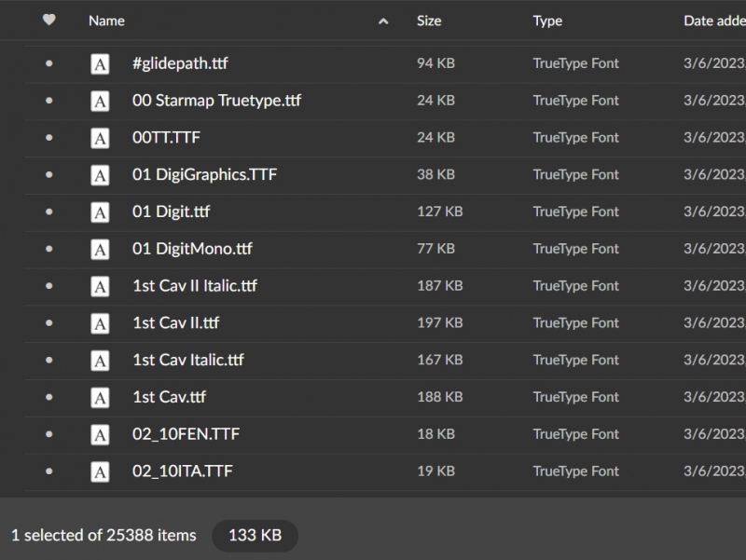Viewport: 746px width, 560px height.
Task: Click the sort arrow in Name column
Action: point(383,21)
